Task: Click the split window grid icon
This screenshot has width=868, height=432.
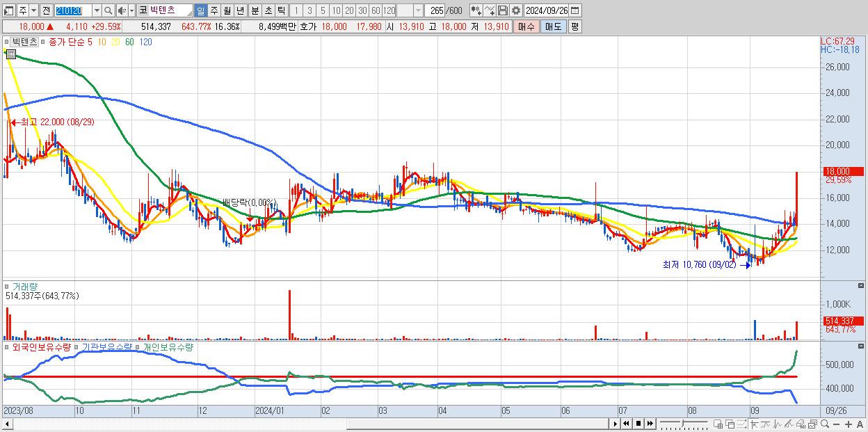Action: (x=718, y=424)
